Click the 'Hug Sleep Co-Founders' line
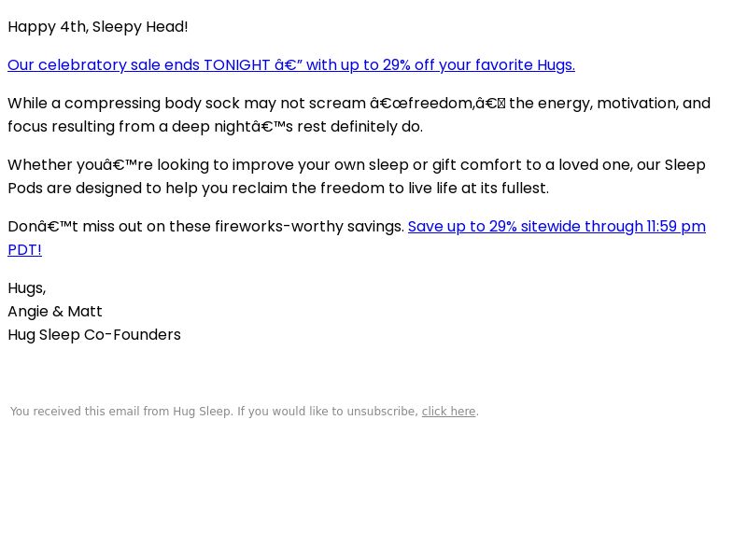The height and width of the screenshot is (560, 747). click(x=94, y=335)
